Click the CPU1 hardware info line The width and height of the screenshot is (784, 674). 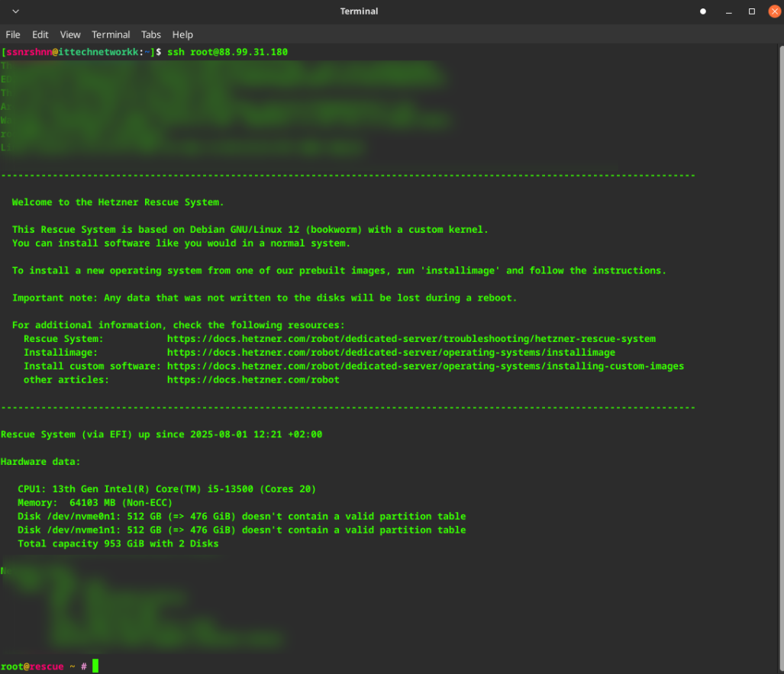pos(166,489)
